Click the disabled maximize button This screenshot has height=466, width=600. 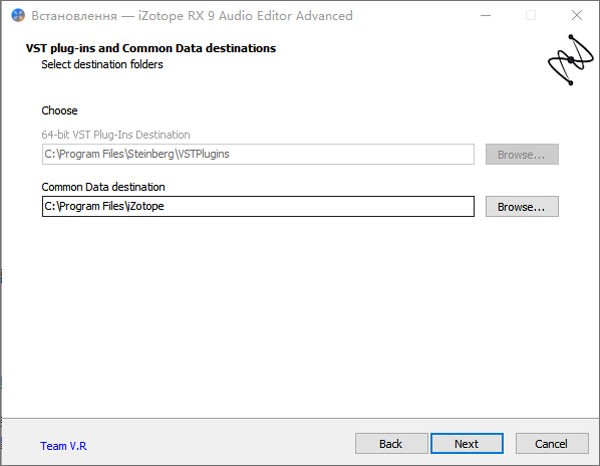(530, 16)
